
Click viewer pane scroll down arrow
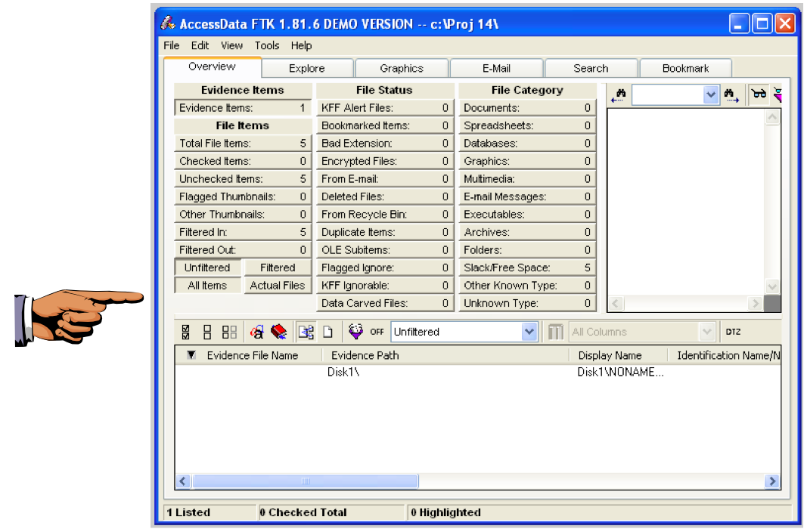pyautogui.click(x=772, y=286)
